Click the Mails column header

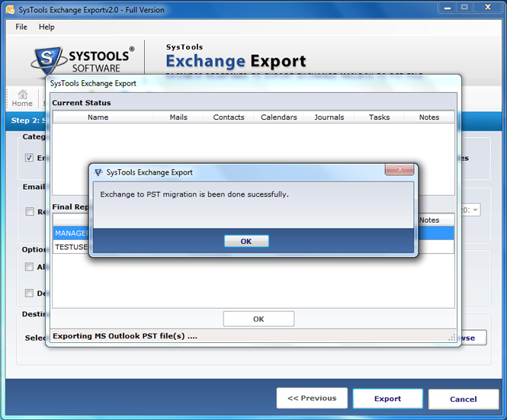[x=178, y=117]
